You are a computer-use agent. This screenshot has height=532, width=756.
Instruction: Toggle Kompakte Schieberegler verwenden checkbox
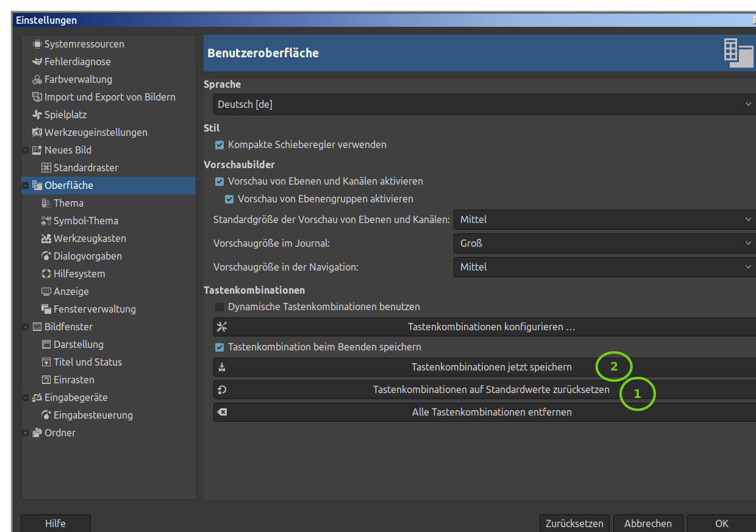tap(220, 145)
